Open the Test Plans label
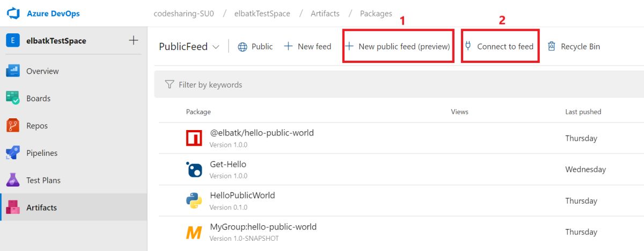Image resolution: width=644 pixels, height=251 pixels. click(43, 181)
